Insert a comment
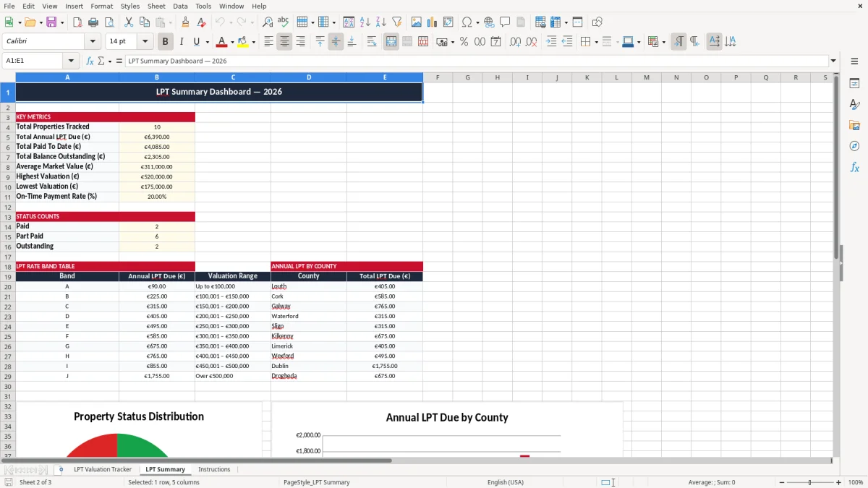This screenshot has height=488, width=868. pos(505,22)
